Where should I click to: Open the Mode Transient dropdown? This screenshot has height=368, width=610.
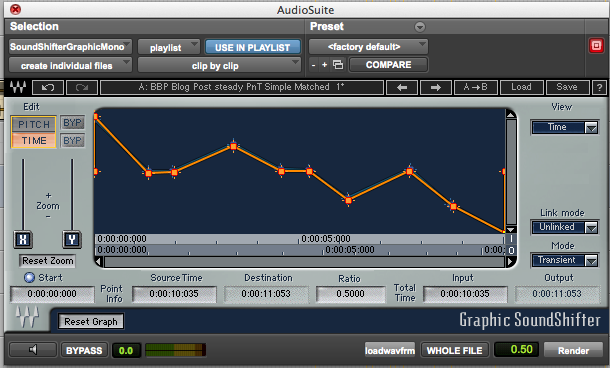pyautogui.click(x=564, y=260)
